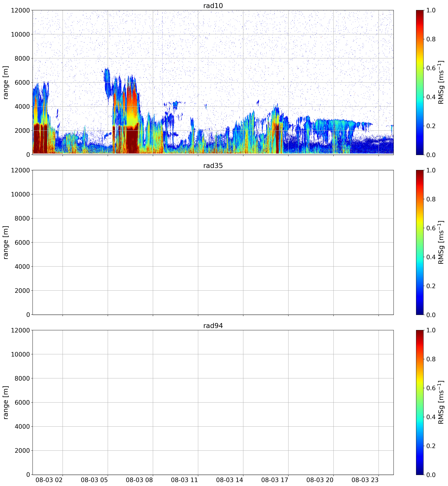The image size is (448, 486).
Task: Click the rad35 colorbar gradient
Action: 420,242
